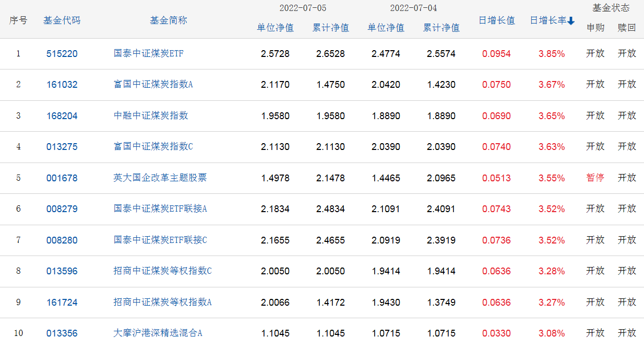Click 累计净值 header under 2022-07-04
Screen dimensions: 644x348
[441, 28]
